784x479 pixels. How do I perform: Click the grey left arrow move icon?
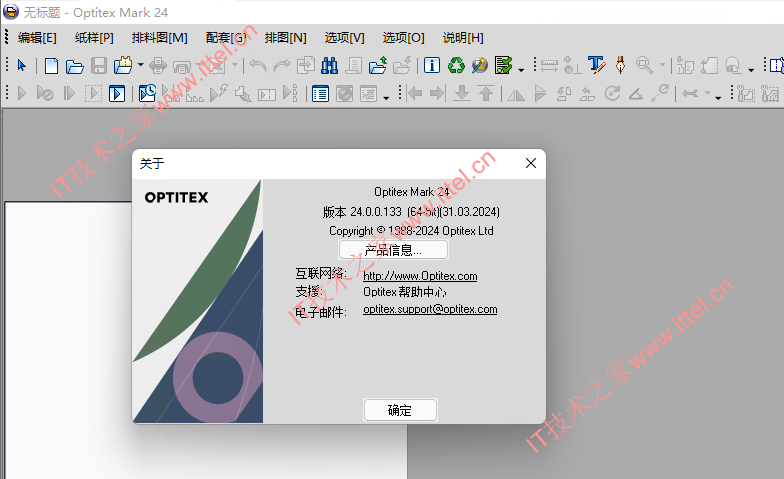pos(414,93)
